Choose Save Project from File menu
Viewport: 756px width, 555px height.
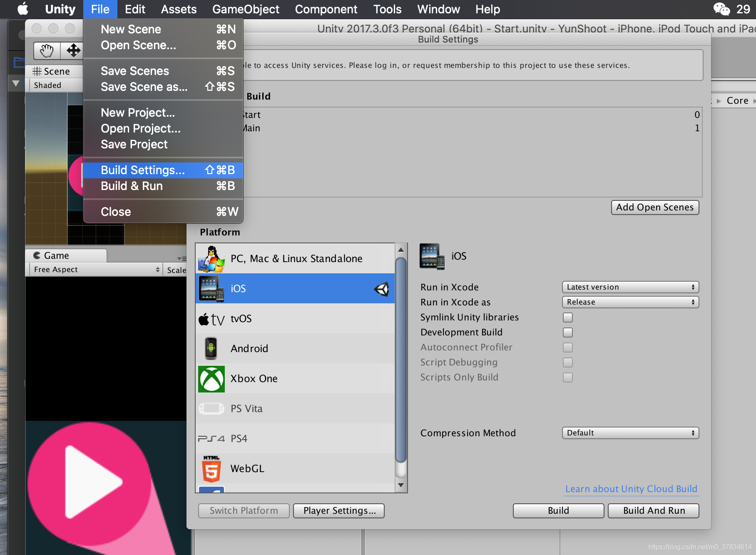[x=163, y=144]
